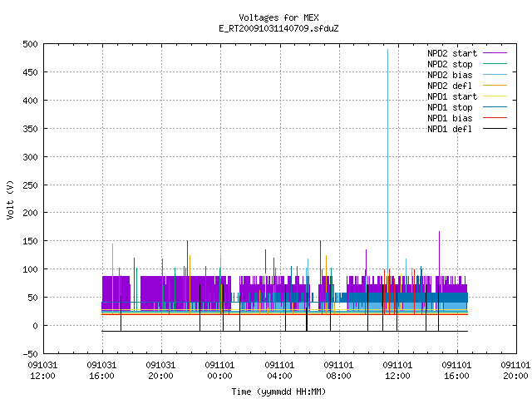Click the "NPD2 start" legend label
This screenshot has width=532, height=399.
pyautogui.click(x=452, y=53)
